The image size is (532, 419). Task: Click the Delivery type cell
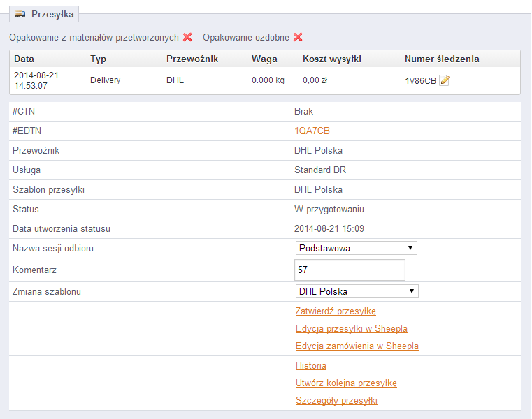(x=105, y=80)
